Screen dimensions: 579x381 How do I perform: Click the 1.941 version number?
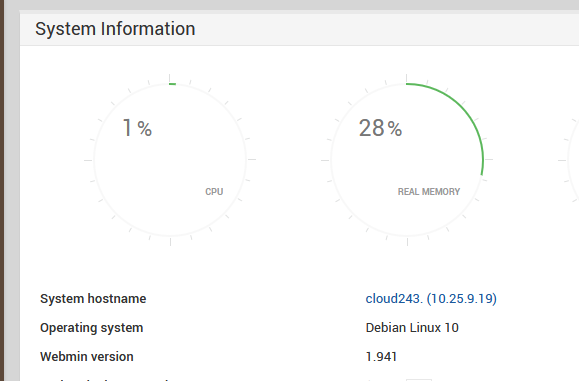[381, 357]
